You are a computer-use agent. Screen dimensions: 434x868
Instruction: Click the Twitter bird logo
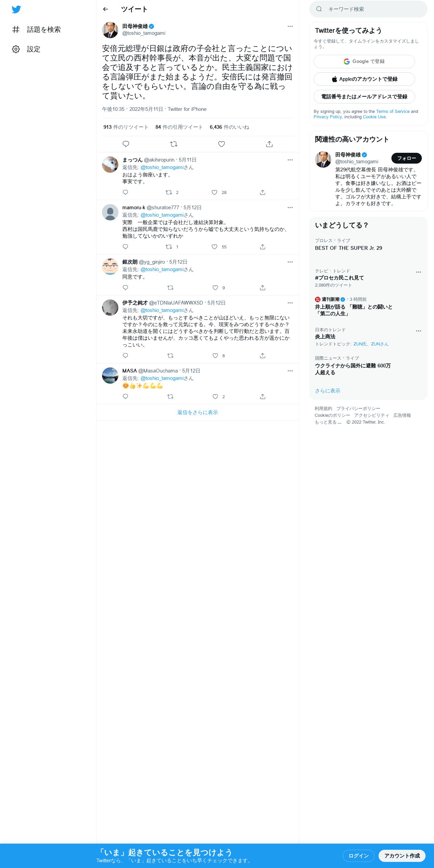tap(16, 9)
